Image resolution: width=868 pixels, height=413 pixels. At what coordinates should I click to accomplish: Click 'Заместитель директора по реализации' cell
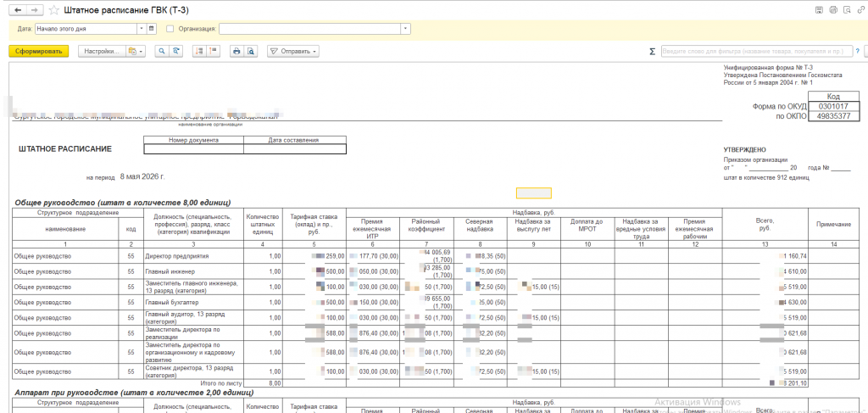tap(194, 333)
